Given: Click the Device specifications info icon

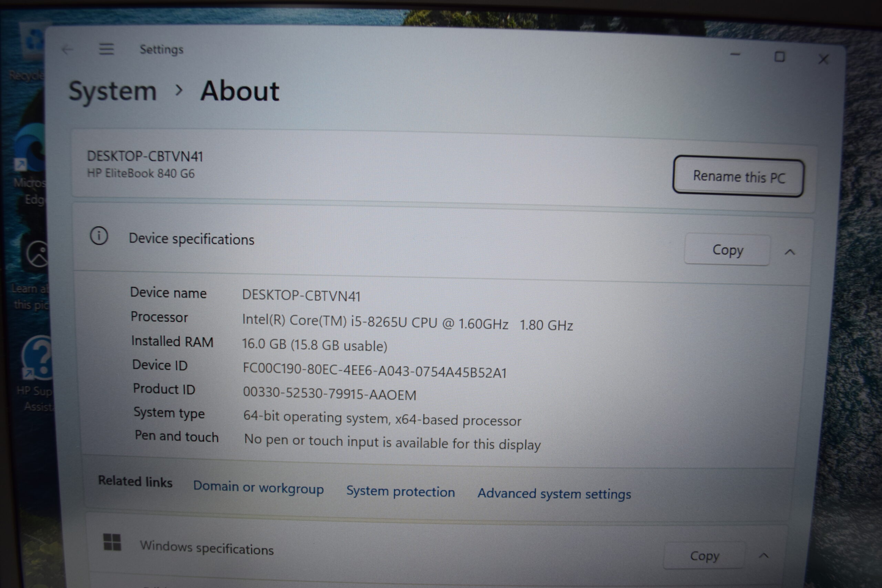Looking at the screenshot, I should coord(99,236).
